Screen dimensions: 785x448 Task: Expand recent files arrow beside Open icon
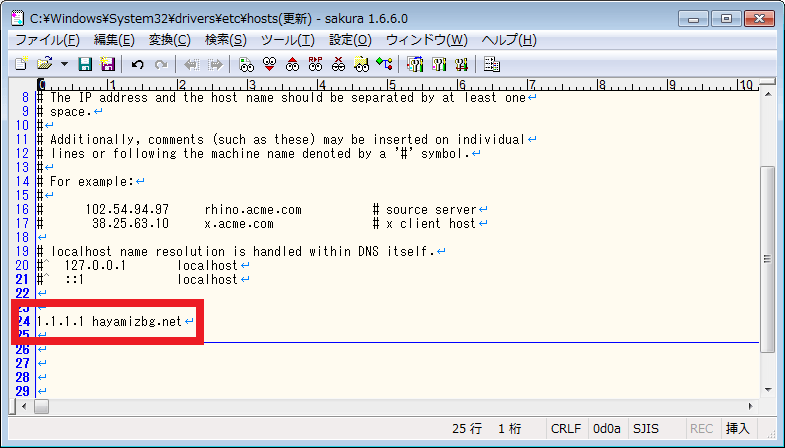pos(64,64)
